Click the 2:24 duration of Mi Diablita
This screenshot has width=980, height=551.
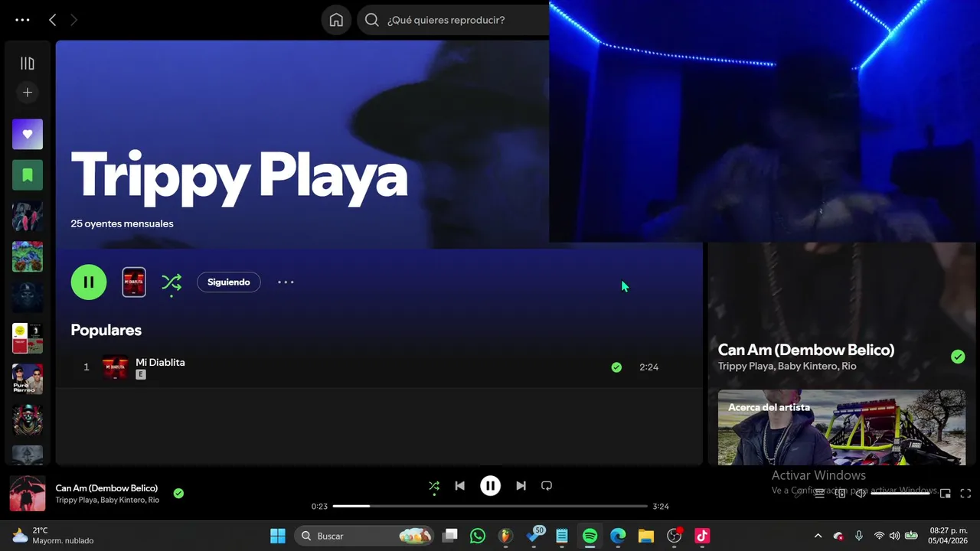coord(648,367)
